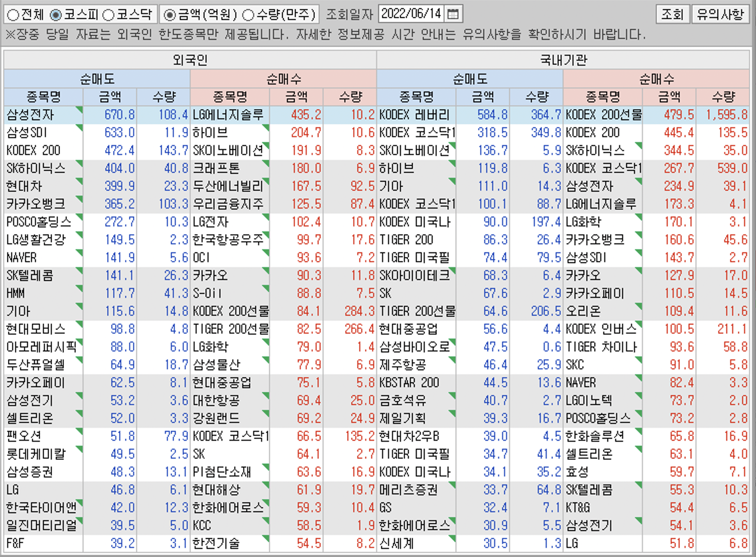Select 삼성SDI in foreign net-sell list
The height and width of the screenshot is (557, 756).
pyautogui.click(x=43, y=133)
